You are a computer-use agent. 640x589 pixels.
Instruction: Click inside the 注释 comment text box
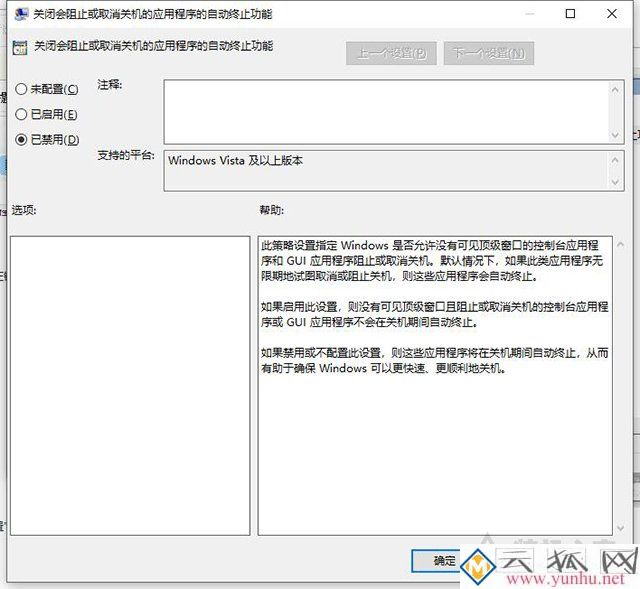click(x=386, y=111)
